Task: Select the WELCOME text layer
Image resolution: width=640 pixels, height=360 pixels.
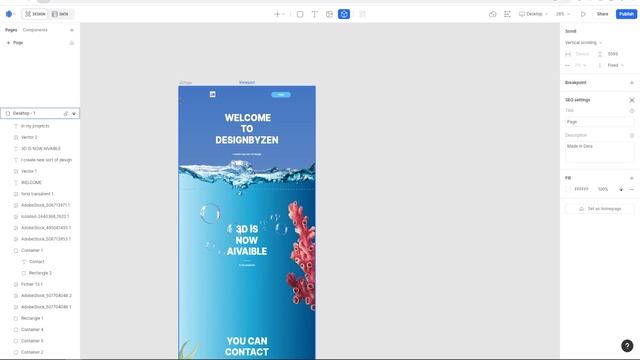Action: pos(31,182)
